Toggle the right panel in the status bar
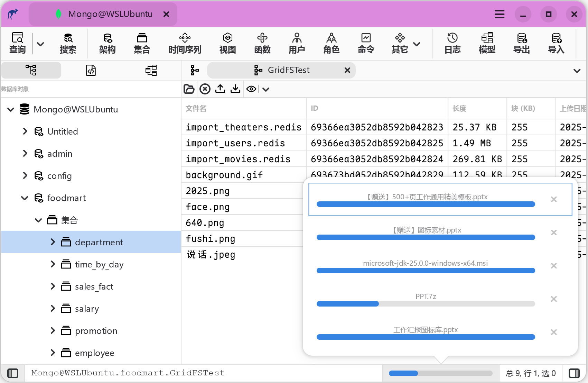This screenshot has width=588, height=383. click(575, 373)
